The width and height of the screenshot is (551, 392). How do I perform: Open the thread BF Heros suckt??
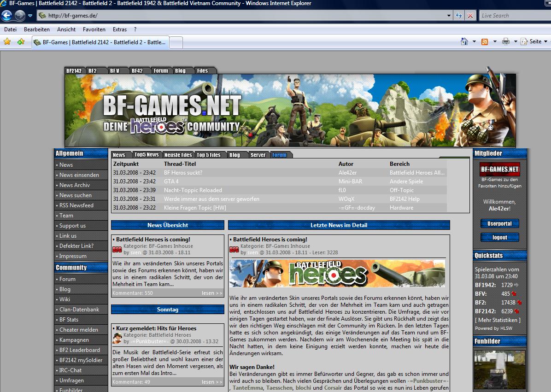click(x=183, y=172)
